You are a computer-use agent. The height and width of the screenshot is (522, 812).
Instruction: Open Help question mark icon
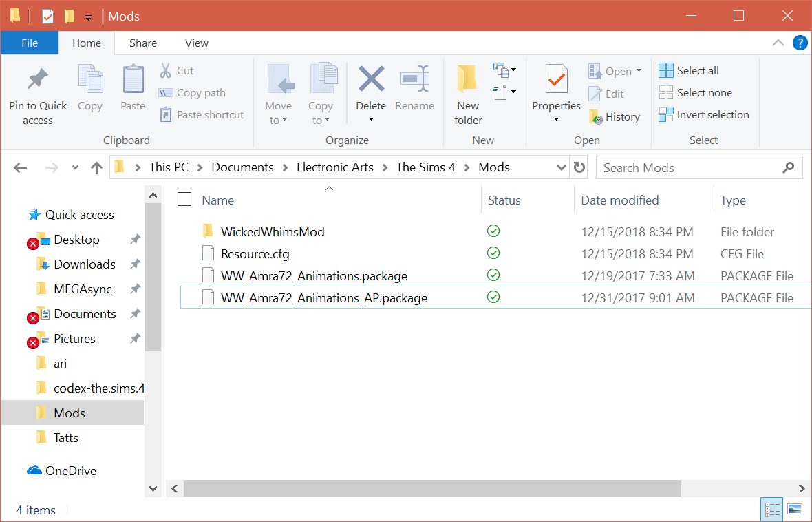[x=800, y=43]
